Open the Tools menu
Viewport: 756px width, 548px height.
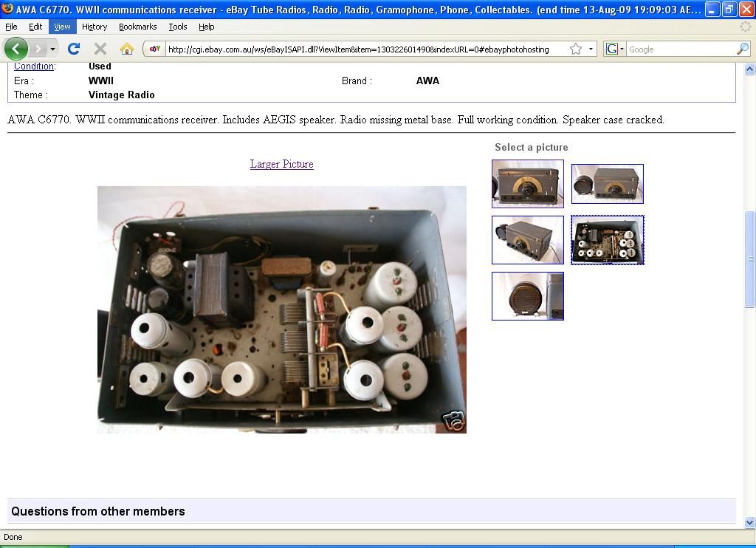pyautogui.click(x=178, y=27)
